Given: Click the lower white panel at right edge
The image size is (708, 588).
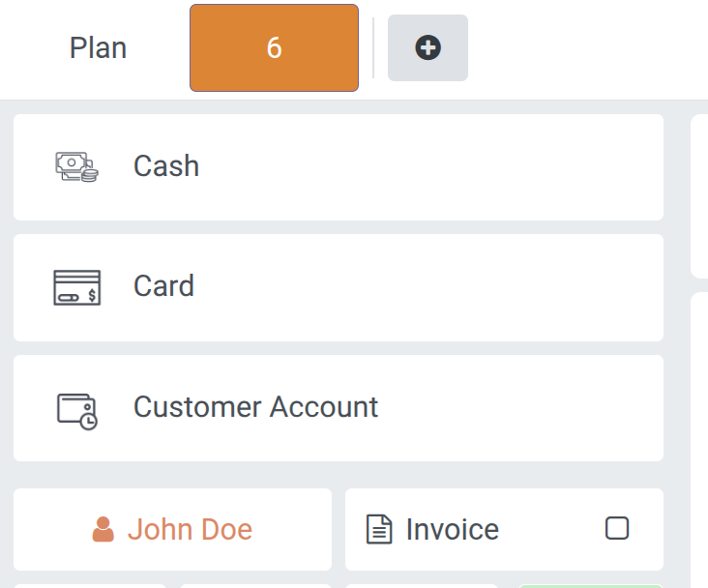Looking at the screenshot, I should [699, 435].
